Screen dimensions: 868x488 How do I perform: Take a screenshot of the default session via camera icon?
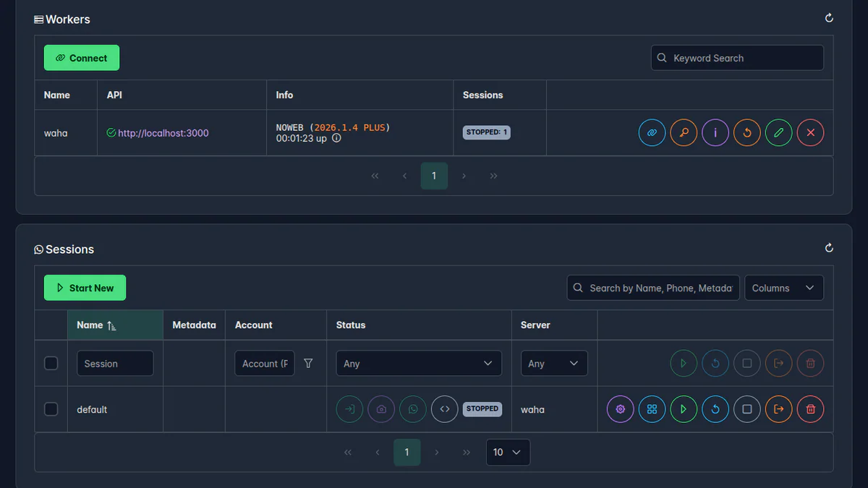coord(381,408)
